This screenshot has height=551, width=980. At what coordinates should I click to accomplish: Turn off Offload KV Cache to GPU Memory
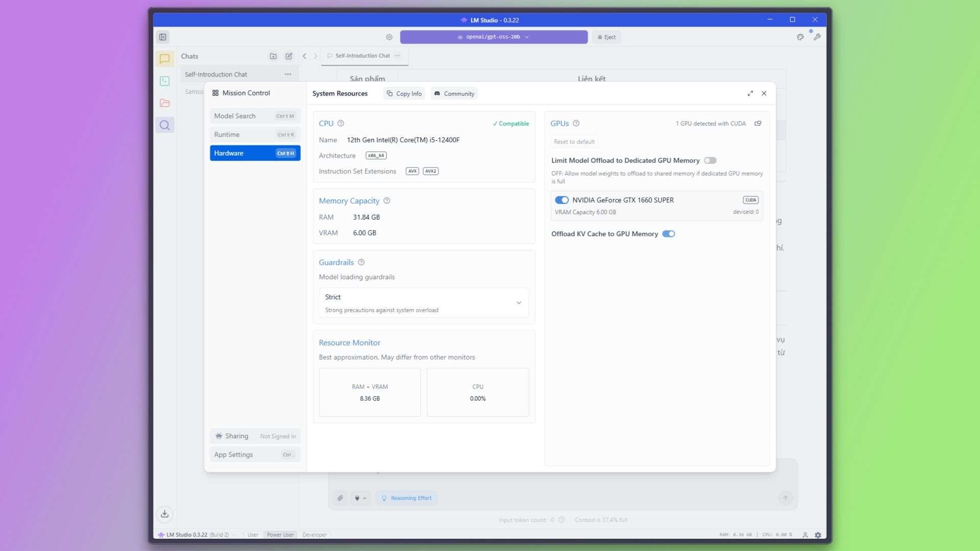click(668, 234)
